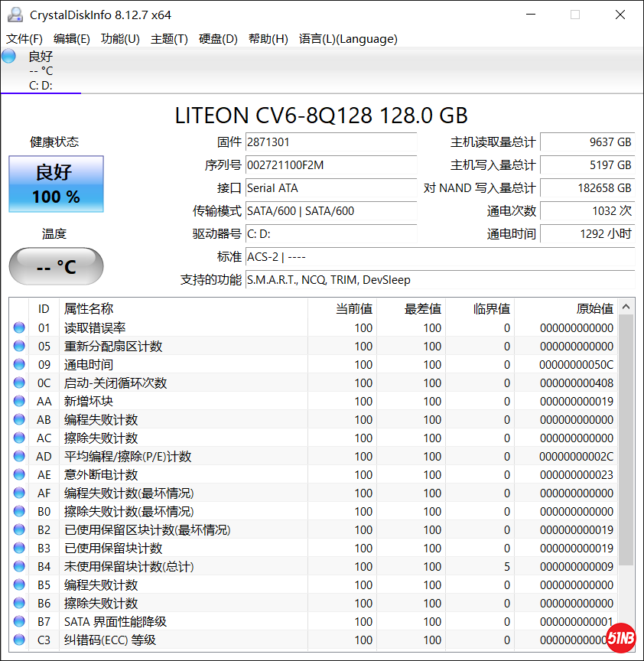
Task: Click status orb for 读取错误率 row
Action: tap(19, 328)
